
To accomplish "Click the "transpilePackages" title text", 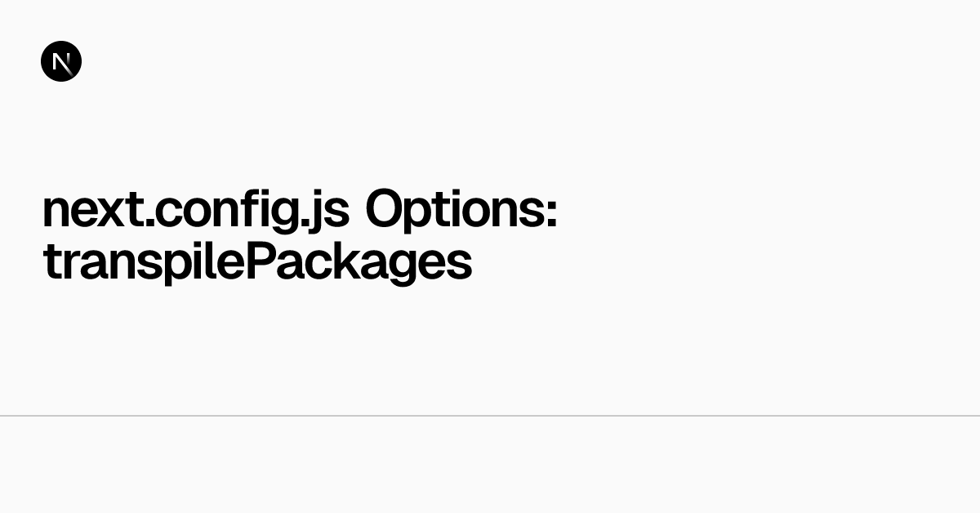I will [x=257, y=262].
